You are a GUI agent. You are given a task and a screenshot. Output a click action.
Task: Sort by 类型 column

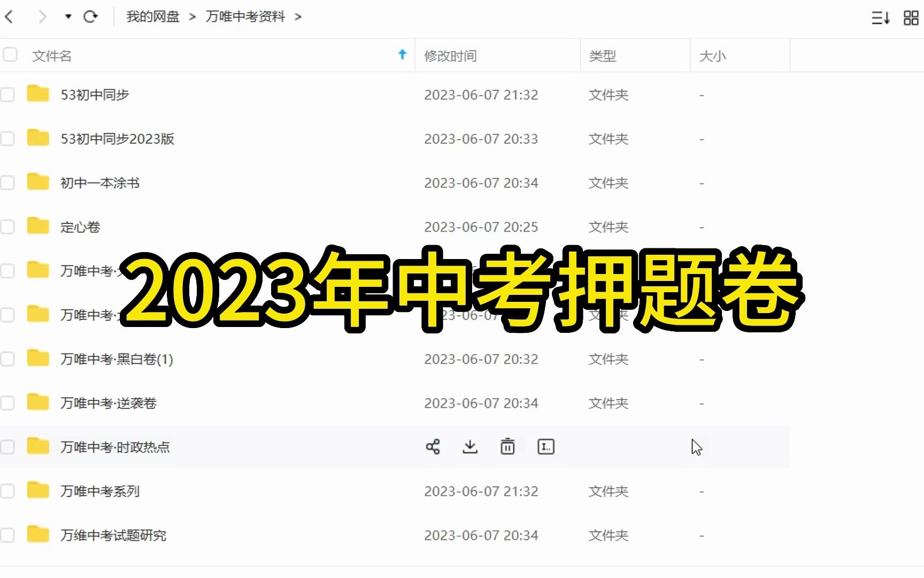click(603, 56)
